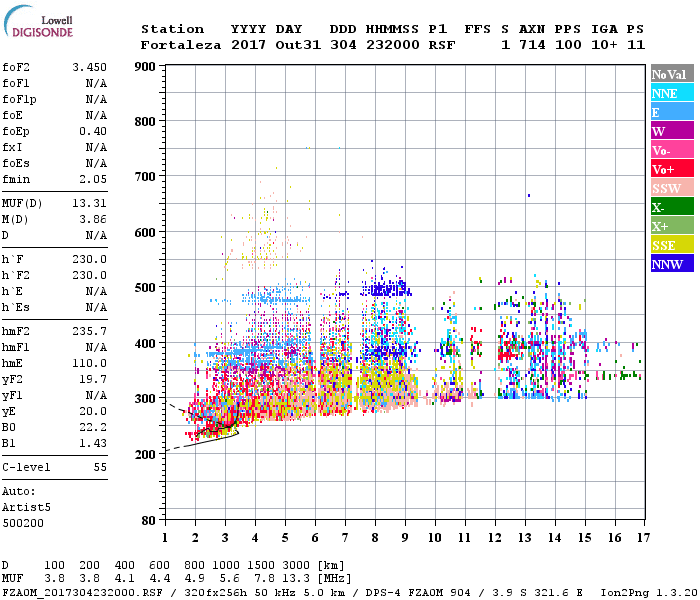Select the hmF2 value 235.7
This screenshot has height=600, width=700.
[89, 331]
